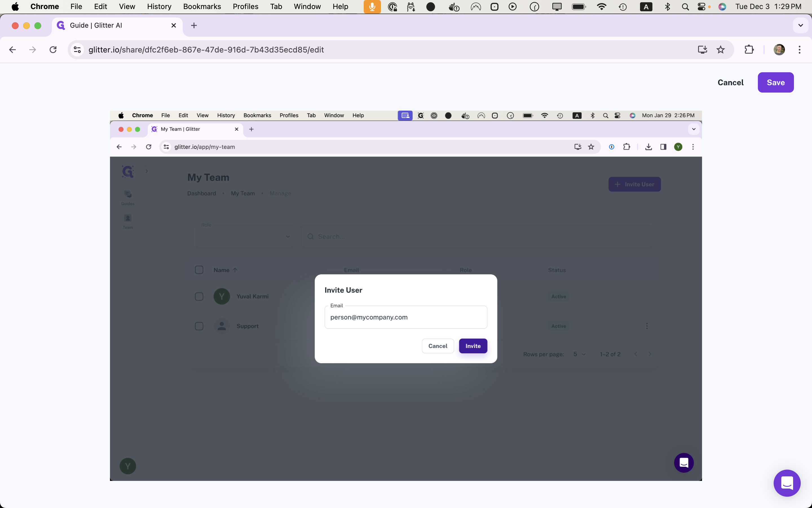The height and width of the screenshot is (508, 812).
Task: Toggle the Yuval Karmi row checkbox
Action: [199, 296]
